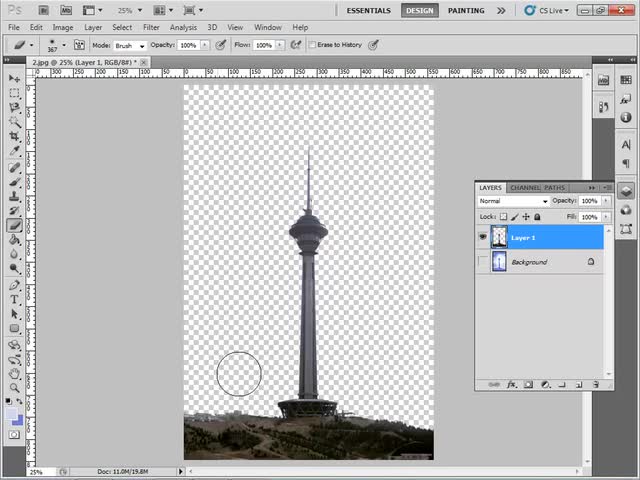Enable the Erase to History checkbox
Viewport: 640px width, 480px height.
click(x=310, y=45)
